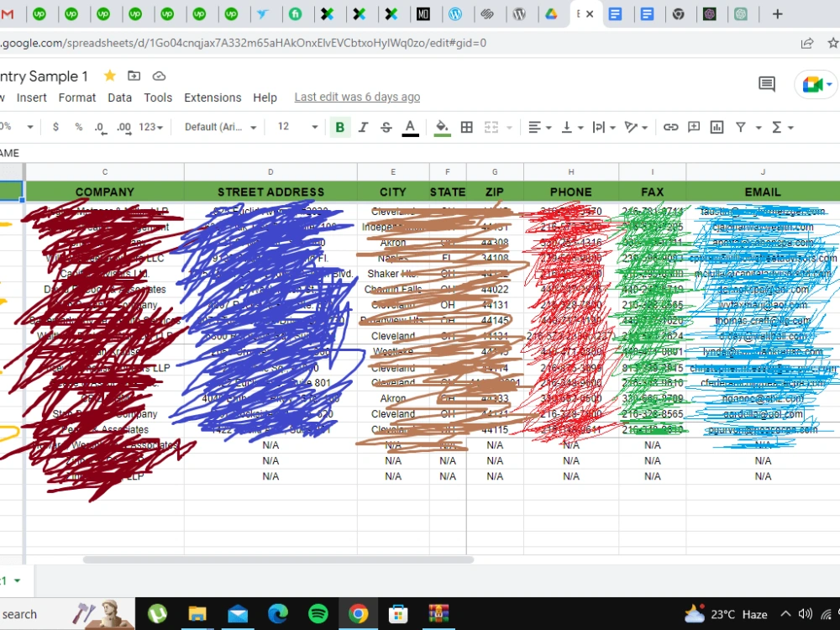This screenshot has height=630, width=840.
Task: Open the Help menu
Action: [265, 97]
